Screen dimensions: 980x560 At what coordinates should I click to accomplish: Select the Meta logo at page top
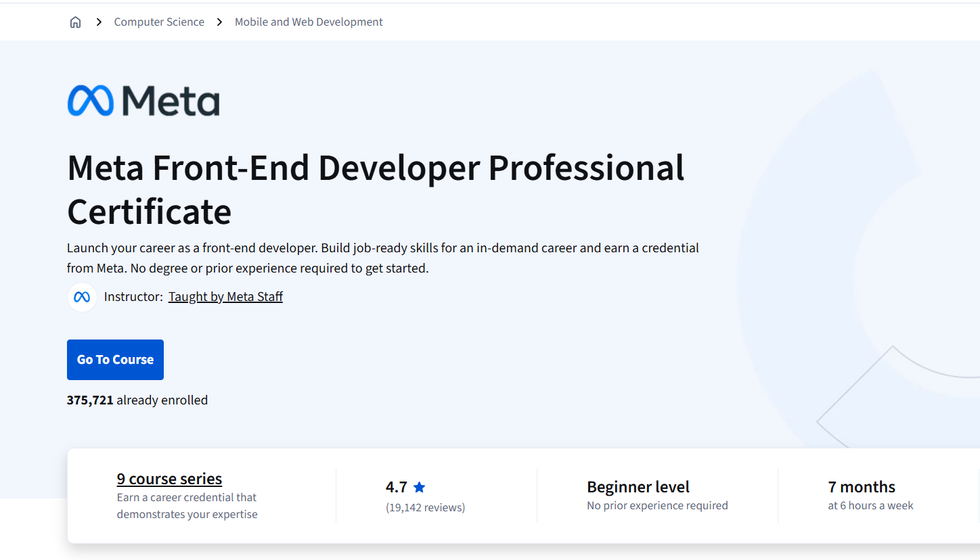tap(142, 100)
